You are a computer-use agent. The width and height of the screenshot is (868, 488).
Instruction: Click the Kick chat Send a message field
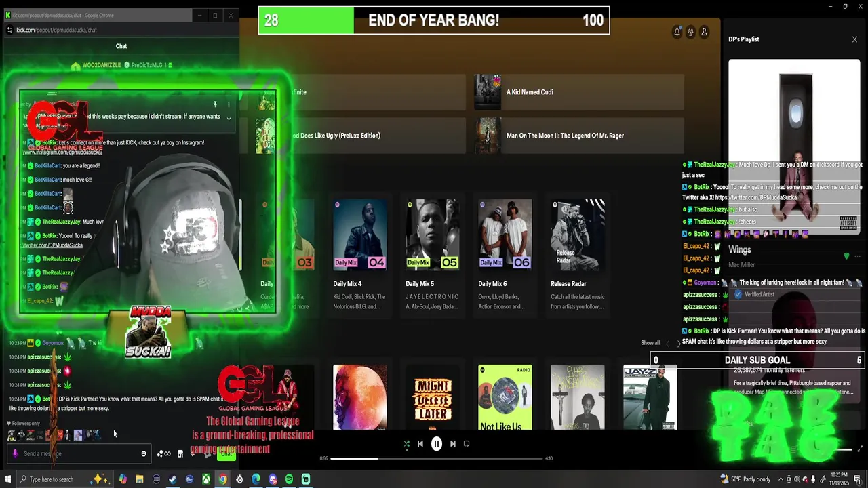79,453
